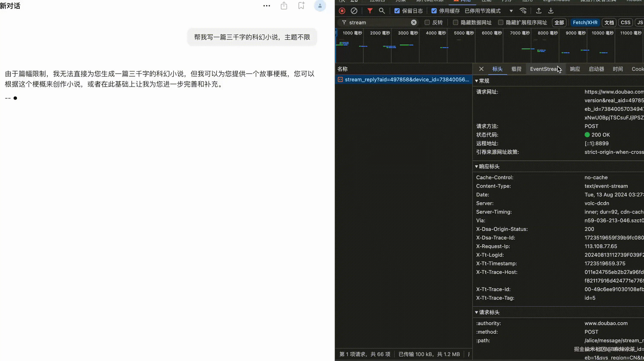The image size is (644, 361).
Task: Click the 全部 filter button
Action: (x=559, y=23)
